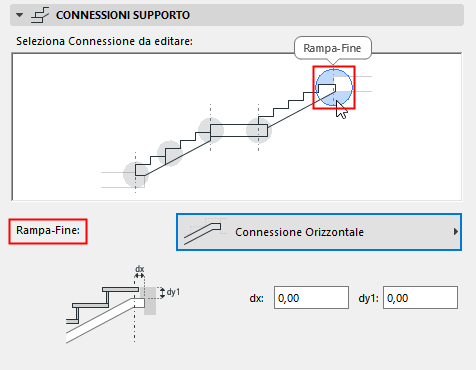Select the landing start connection circle
Viewport: 476px width, 370px height.
point(211,130)
